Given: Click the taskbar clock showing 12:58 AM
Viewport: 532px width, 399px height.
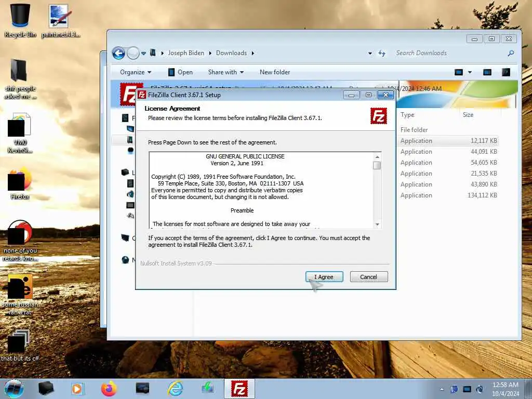Looking at the screenshot, I should tap(505, 389).
